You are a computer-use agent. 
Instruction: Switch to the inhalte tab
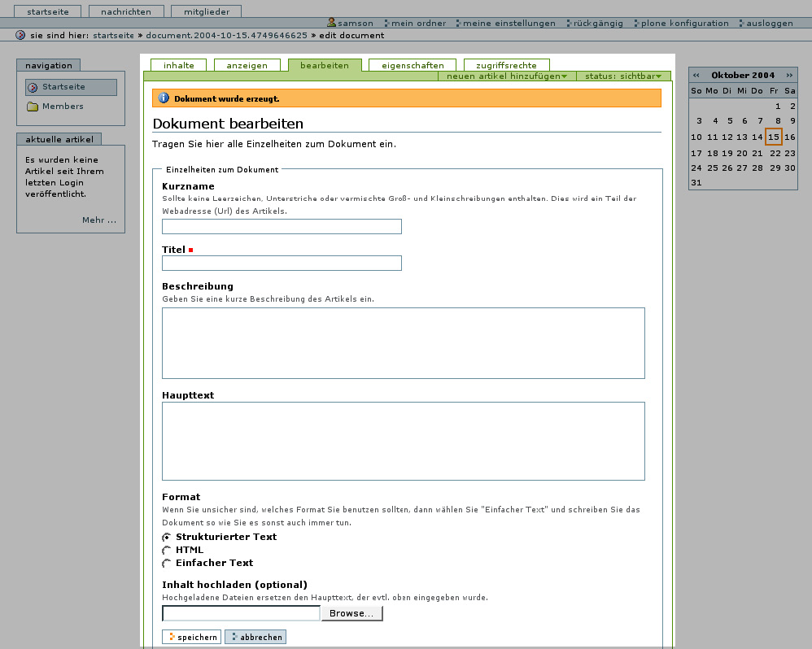[x=178, y=65]
